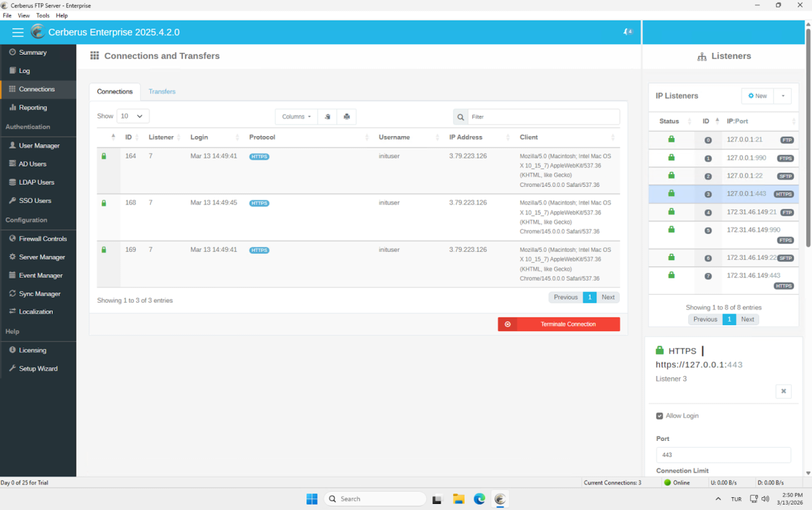Uncheck the Allow Login checkbox
Viewport: 812px width, 510px height.
pyautogui.click(x=660, y=416)
